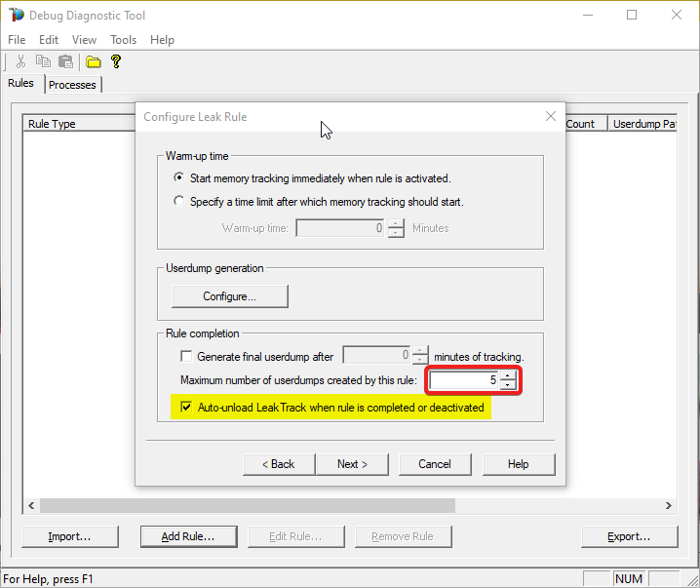Click the Count column header
This screenshot has width=700, height=588.
(586, 124)
